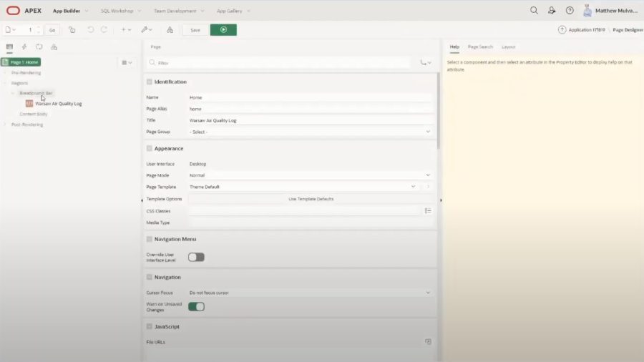Screen dimensions: 644x362
Task: Open the Page Mode dropdown
Action: [310, 175]
